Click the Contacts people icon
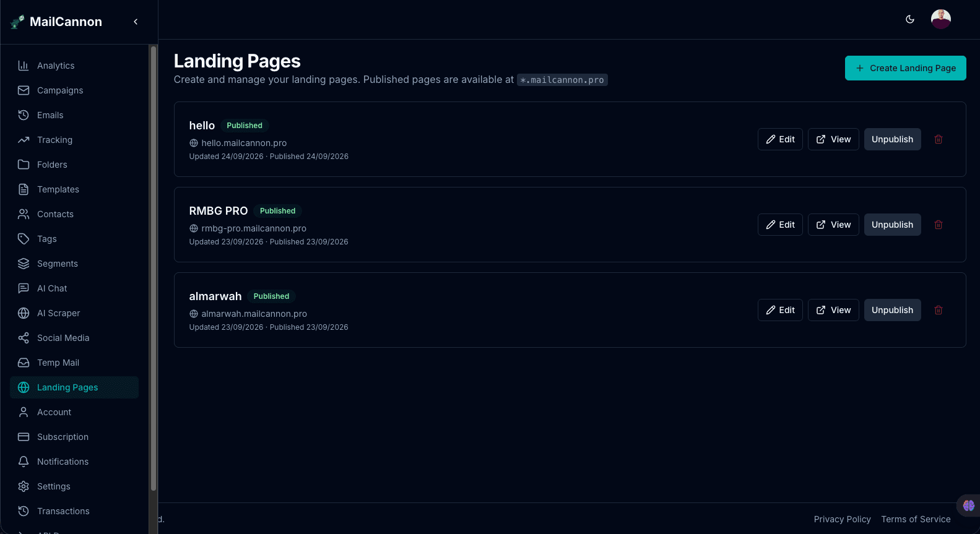980x534 pixels. (24, 214)
